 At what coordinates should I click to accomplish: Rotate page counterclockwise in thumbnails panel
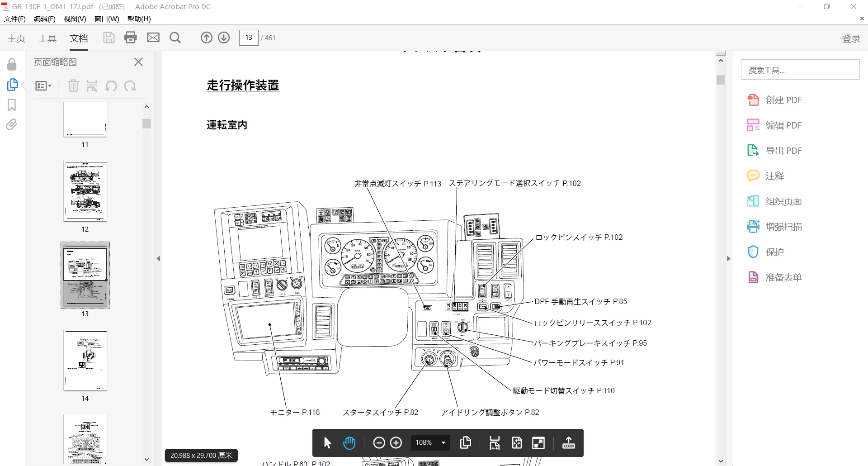click(111, 86)
